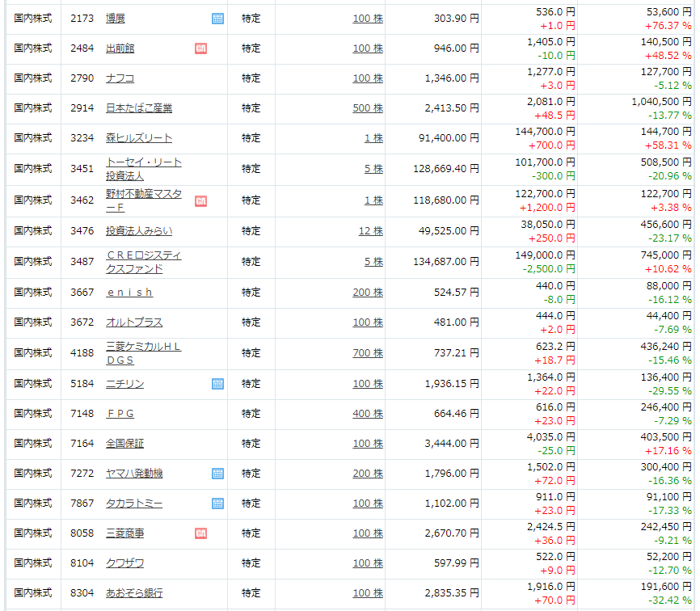Click the 12 株 quantity for 投資法人みらい
The height and width of the screenshot is (611, 700).
[371, 231]
